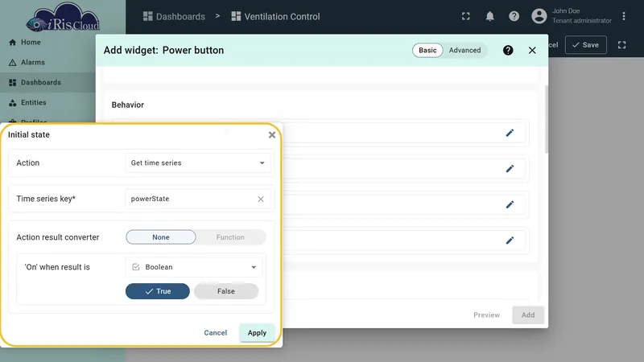This screenshot has width=644, height=362.
Task: Switch widget mode to Advanced
Action: tap(464, 50)
